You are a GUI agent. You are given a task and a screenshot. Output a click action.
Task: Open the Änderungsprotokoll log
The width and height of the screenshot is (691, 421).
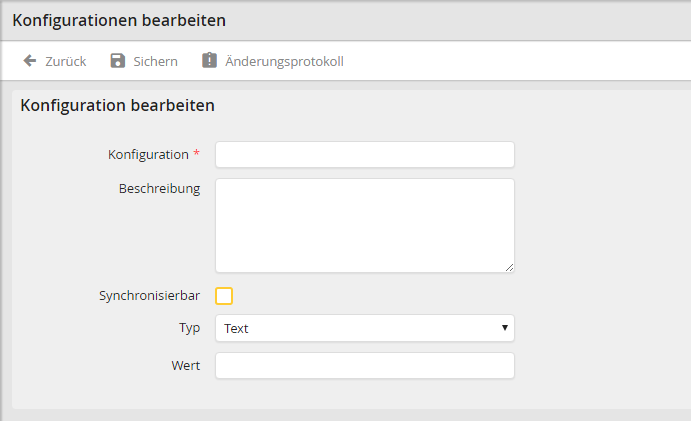point(284,61)
